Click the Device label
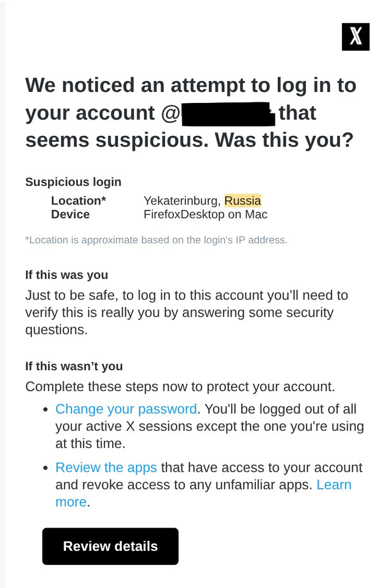Screen dimensions: 390x588 click(x=70, y=214)
